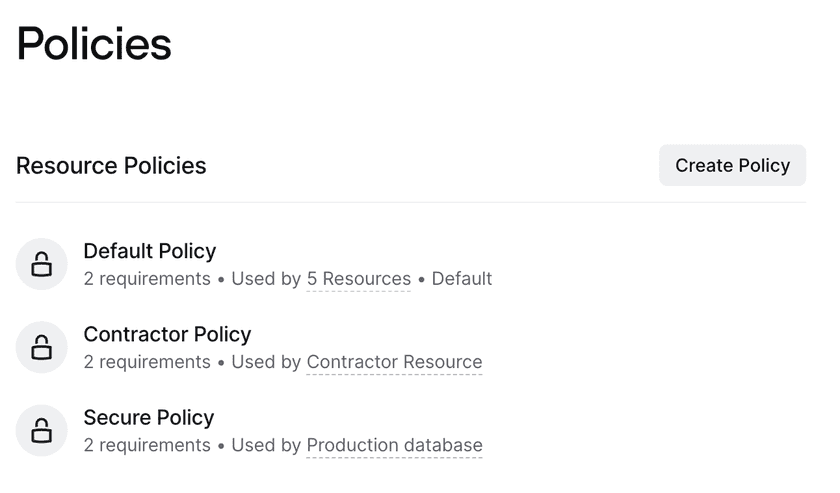Click the divider line under Resource Policies

coord(410,202)
